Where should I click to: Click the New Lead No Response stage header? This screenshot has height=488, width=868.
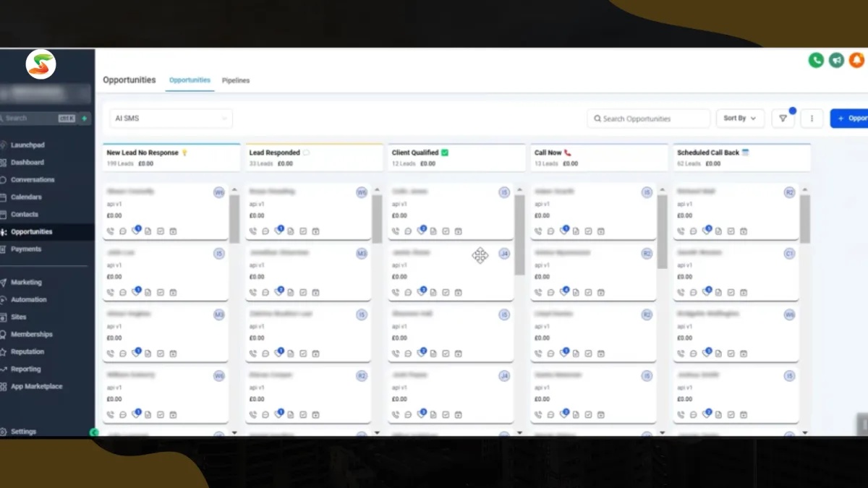171,158
